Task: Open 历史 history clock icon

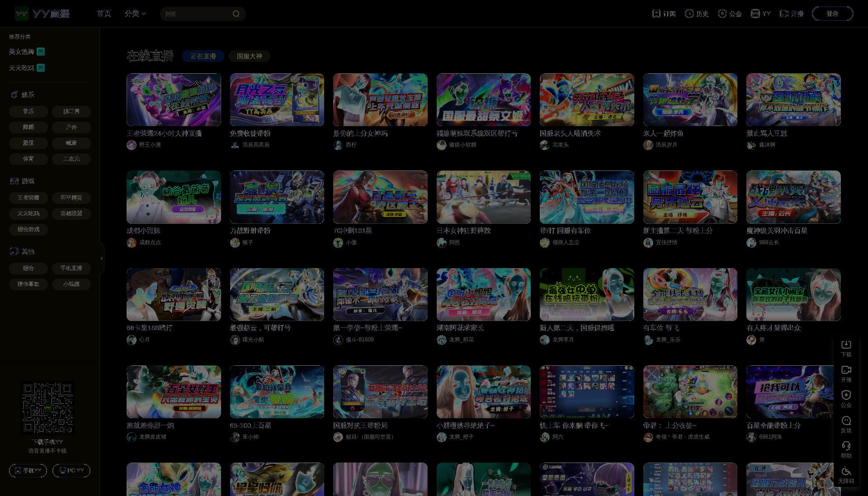Action: click(x=689, y=14)
